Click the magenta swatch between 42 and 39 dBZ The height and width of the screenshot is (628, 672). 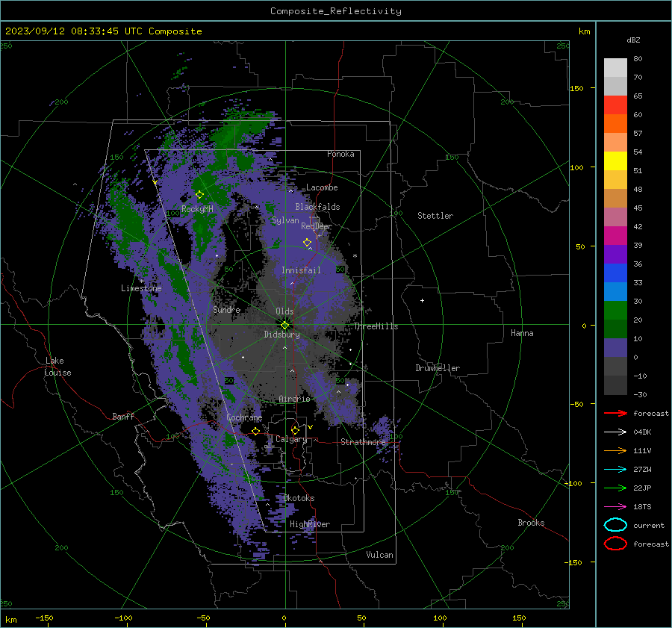615,236
